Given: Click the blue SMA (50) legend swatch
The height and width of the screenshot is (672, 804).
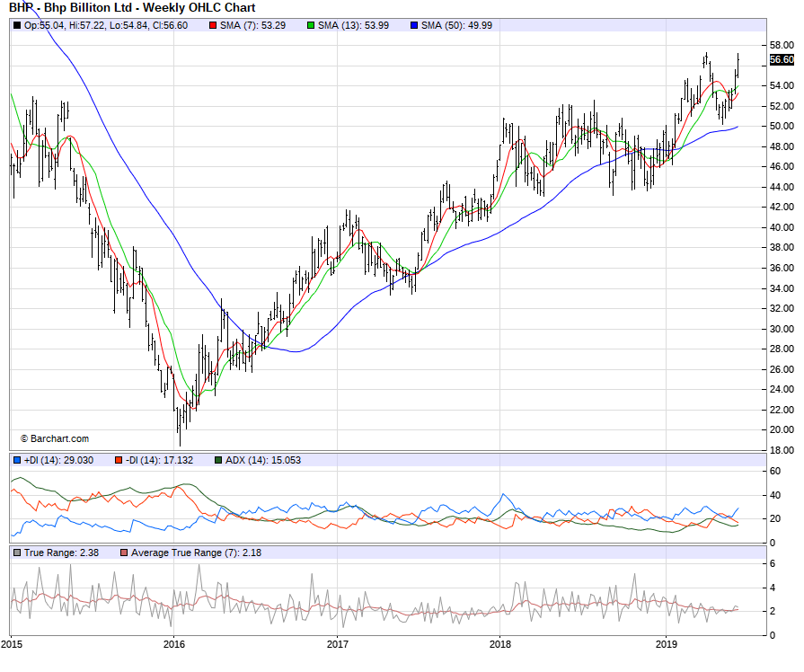Looking at the screenshot, I should coord(414,25).
